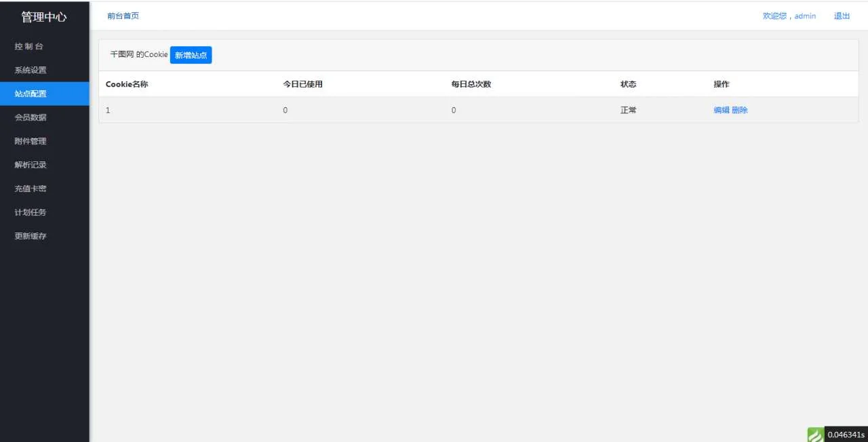Open 计划任务 from the sidebar
Screen dimensions: 868x442
tap(31, 213)
